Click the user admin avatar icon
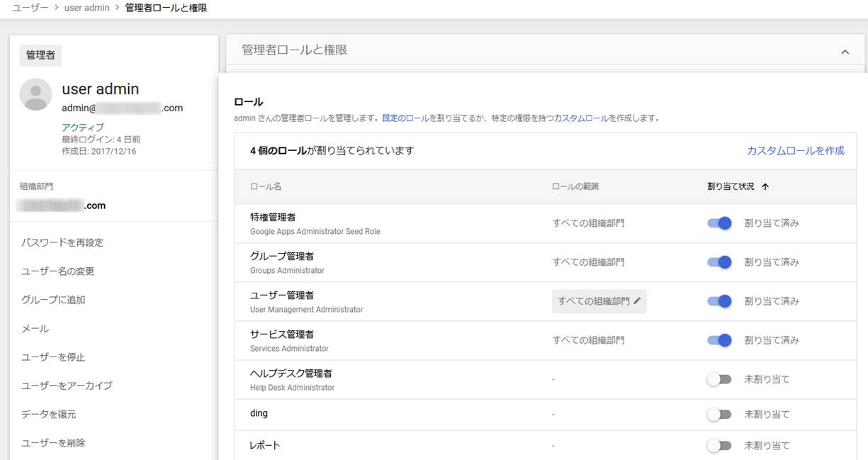 (35, 94)
